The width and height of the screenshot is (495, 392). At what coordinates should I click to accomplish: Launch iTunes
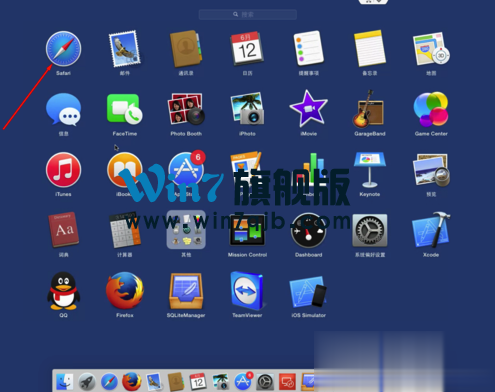point(63,170)
